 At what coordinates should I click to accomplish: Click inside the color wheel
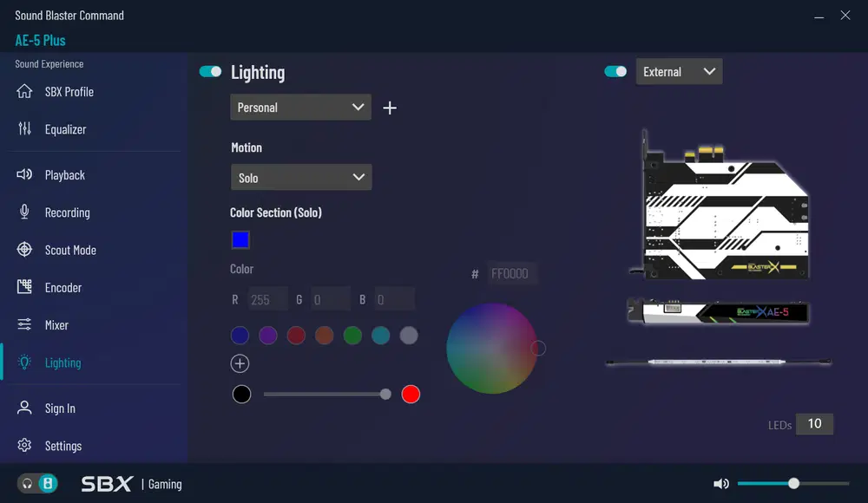point(491,348)
